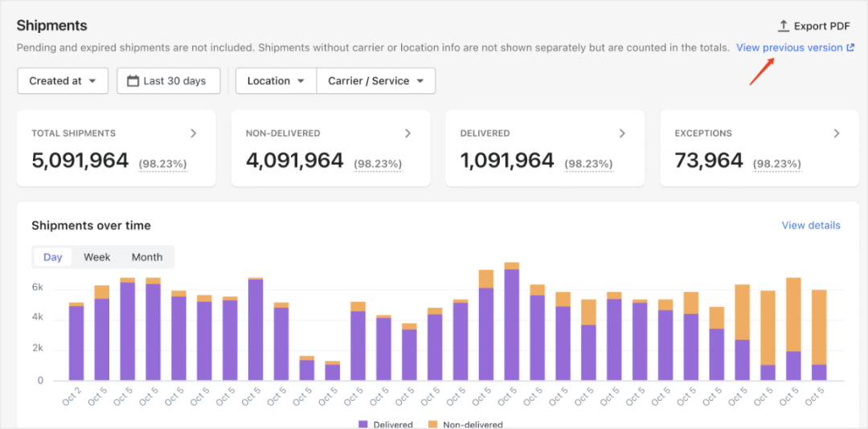Click the Oct 2 bar in chart
868x429 pixels.
(x=76, y=341)
